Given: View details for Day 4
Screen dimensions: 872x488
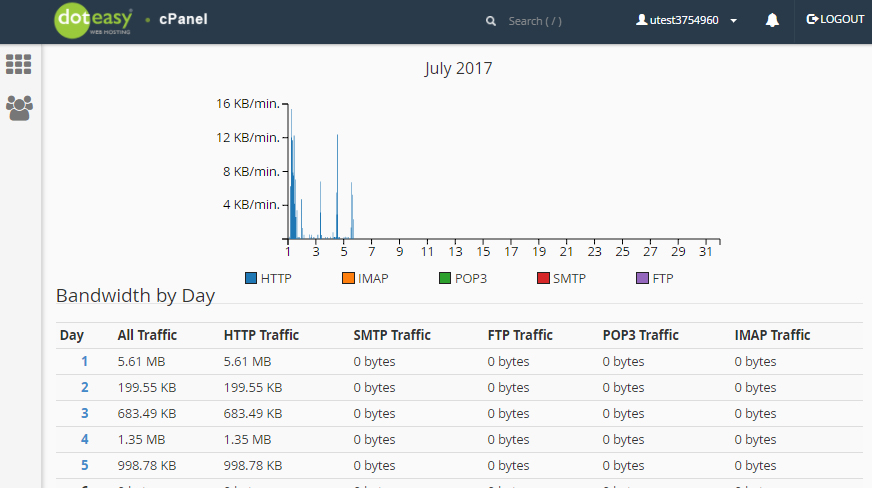Looking at the screenshot, I should 85,440.
